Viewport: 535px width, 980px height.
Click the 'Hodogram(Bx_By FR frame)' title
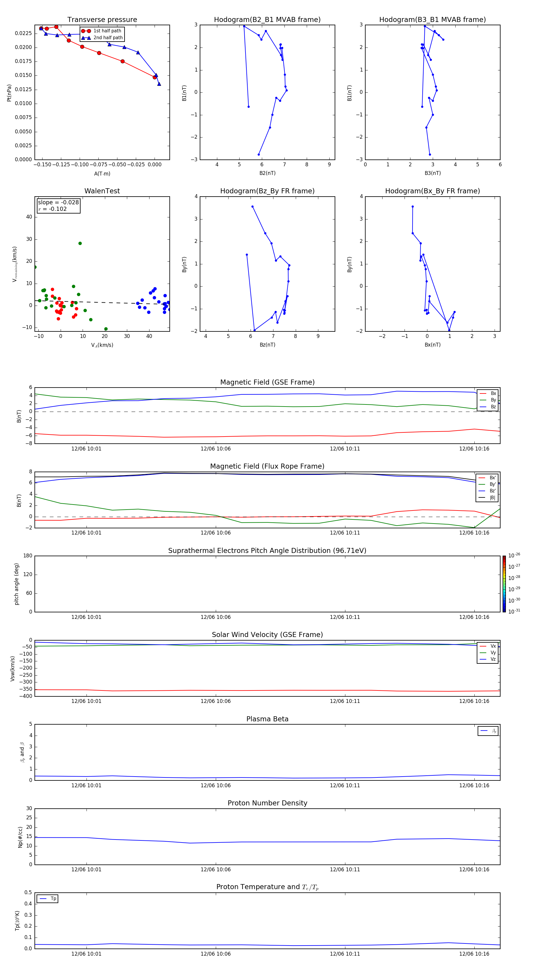tap(432, 191)
